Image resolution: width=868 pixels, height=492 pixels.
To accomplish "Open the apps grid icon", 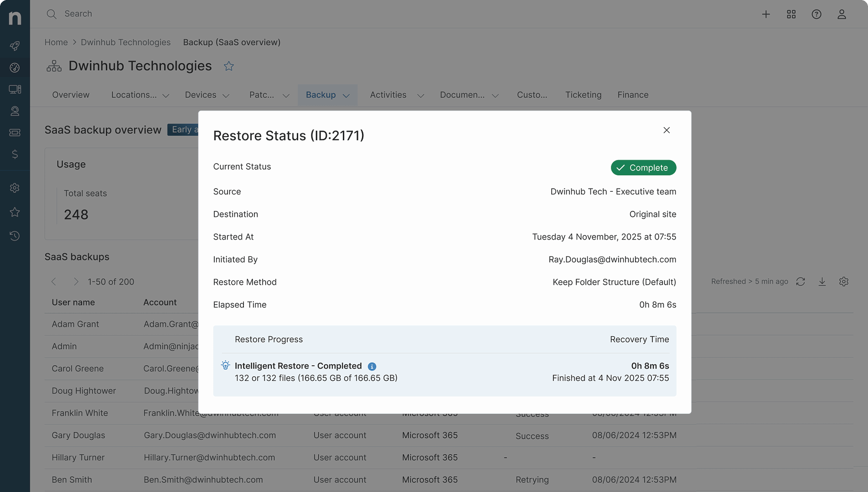I will pos(791,14).
